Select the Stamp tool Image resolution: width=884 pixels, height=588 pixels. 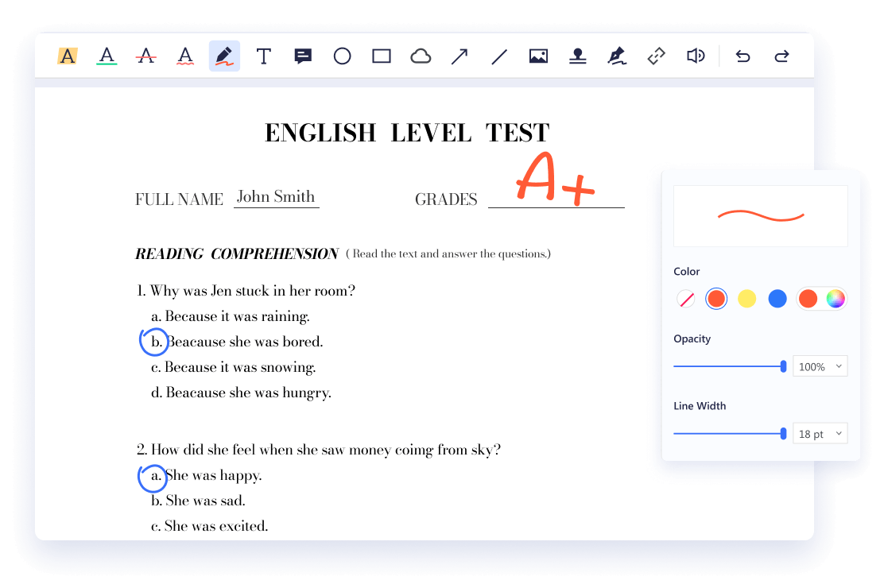coord(578,56)
